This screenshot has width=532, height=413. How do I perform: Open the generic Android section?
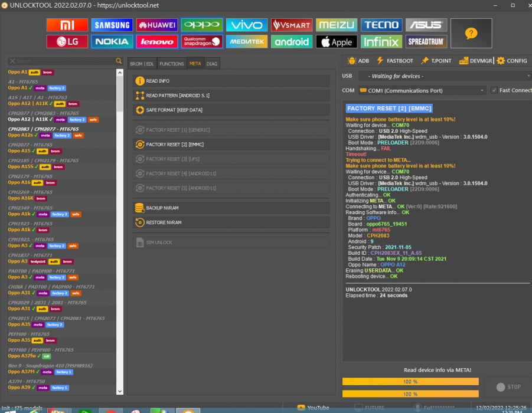coord(292,42)
